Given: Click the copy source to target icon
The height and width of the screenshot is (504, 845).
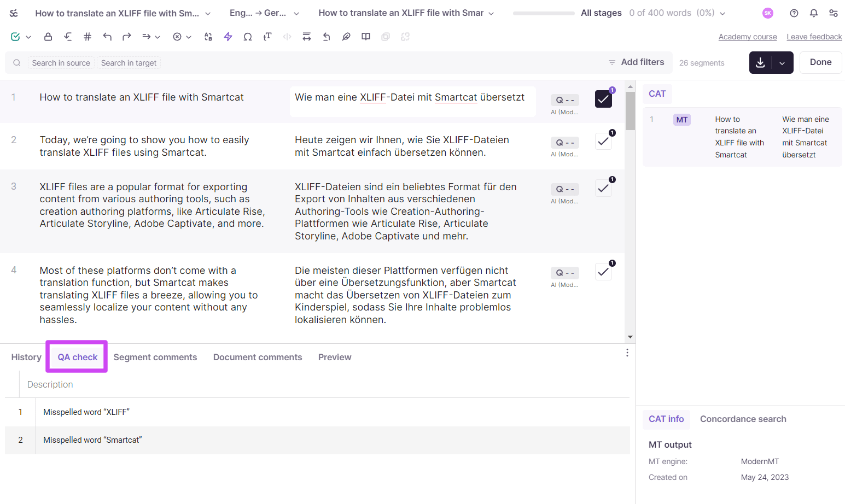Looking at the screenshot, I should click(x=68, y=37).
